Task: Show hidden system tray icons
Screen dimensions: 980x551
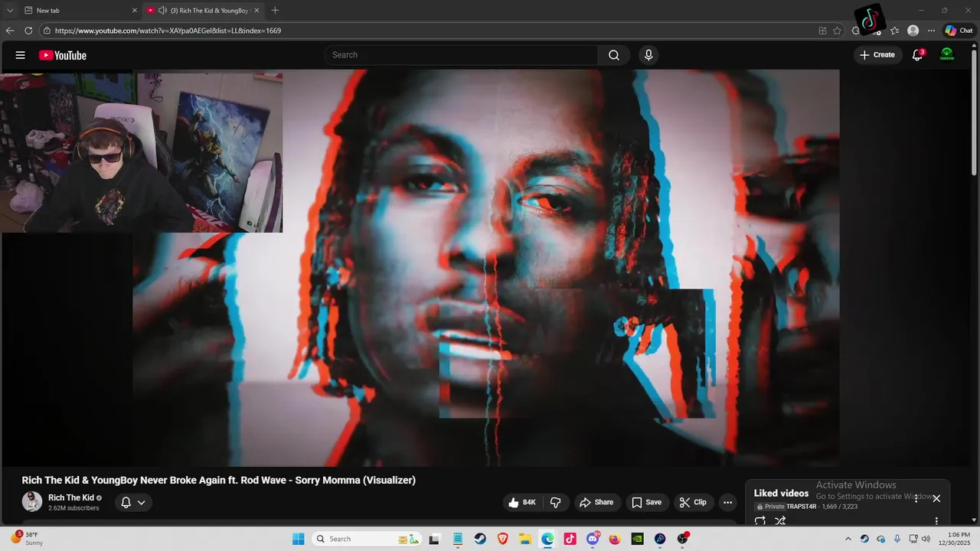Action: (848, 539)
